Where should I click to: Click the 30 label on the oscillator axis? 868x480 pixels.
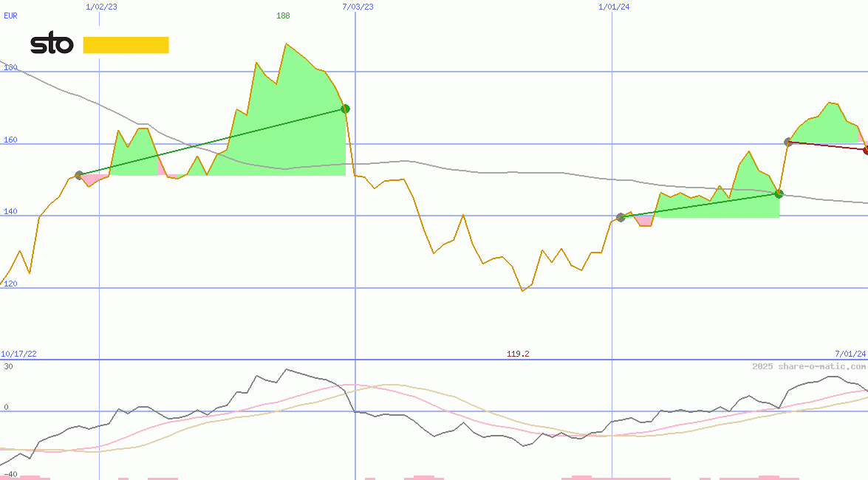point(8,366)
